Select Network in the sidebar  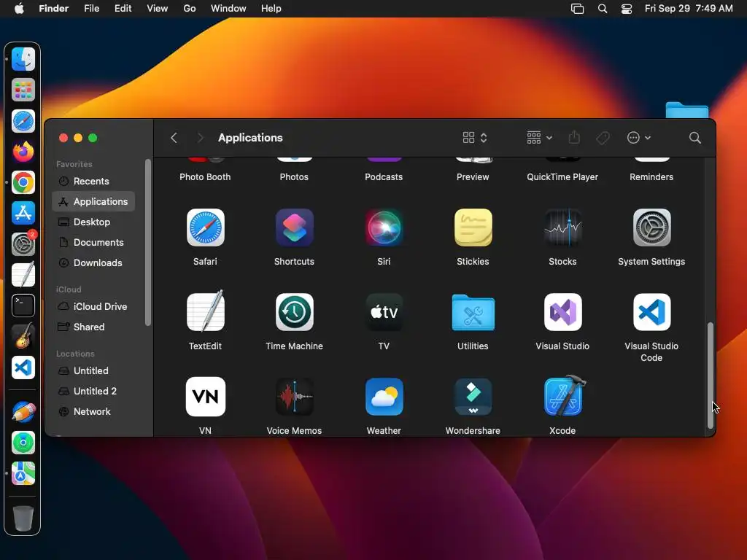pyautogui.click(x=93, y=412)
